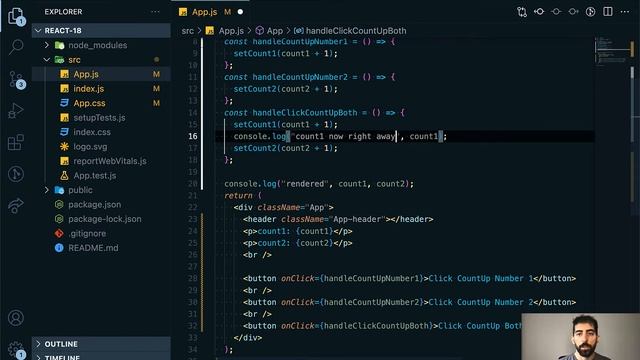Image resolution: width=640 pixels, height=360 pixels.
Task: Open the Accounts icon in activity bar
Action: 16,318
